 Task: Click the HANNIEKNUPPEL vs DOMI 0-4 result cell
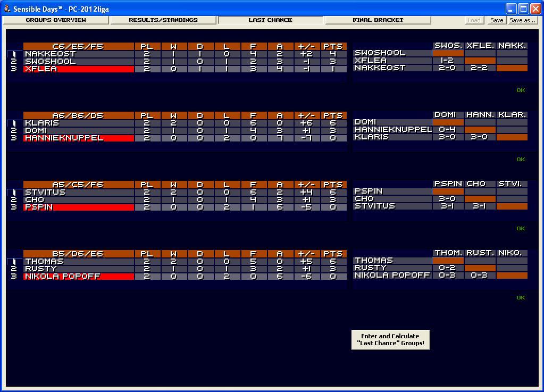tap(447, 130)
